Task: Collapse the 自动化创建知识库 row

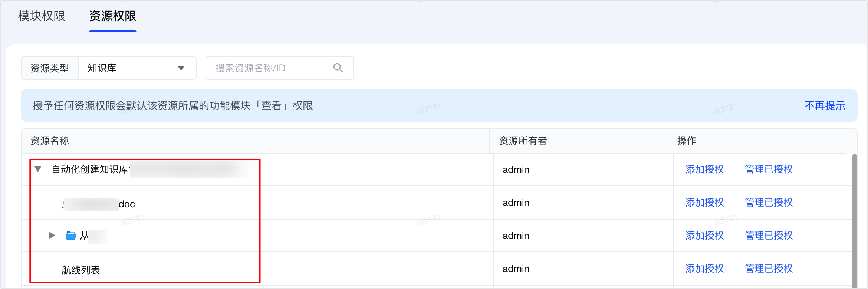Action: tap(38, 169)
